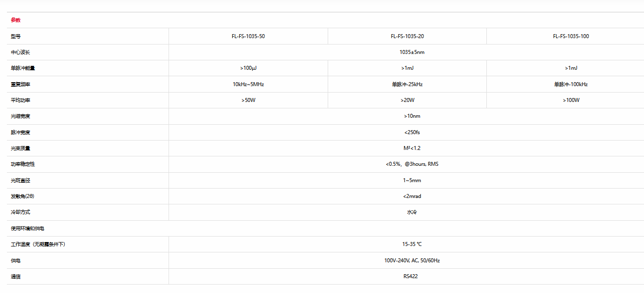Click the <2mrad divergence angle value

coord(412,196)
